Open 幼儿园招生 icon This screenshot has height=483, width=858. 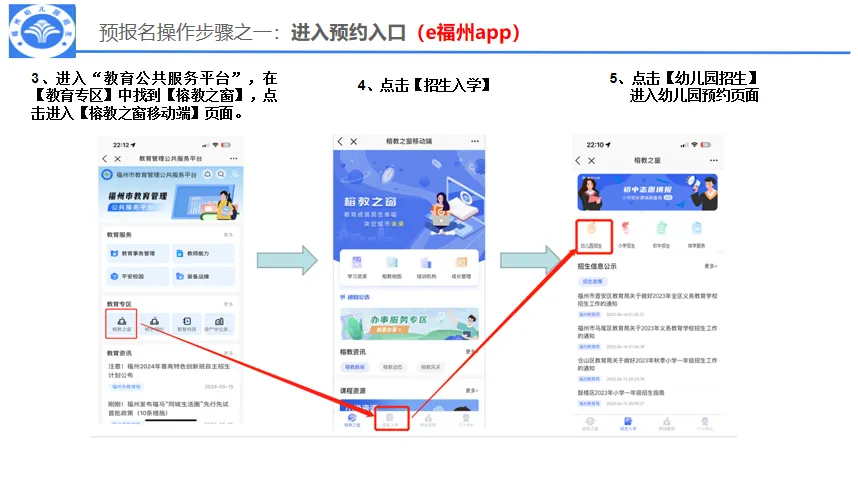(592, 235)
